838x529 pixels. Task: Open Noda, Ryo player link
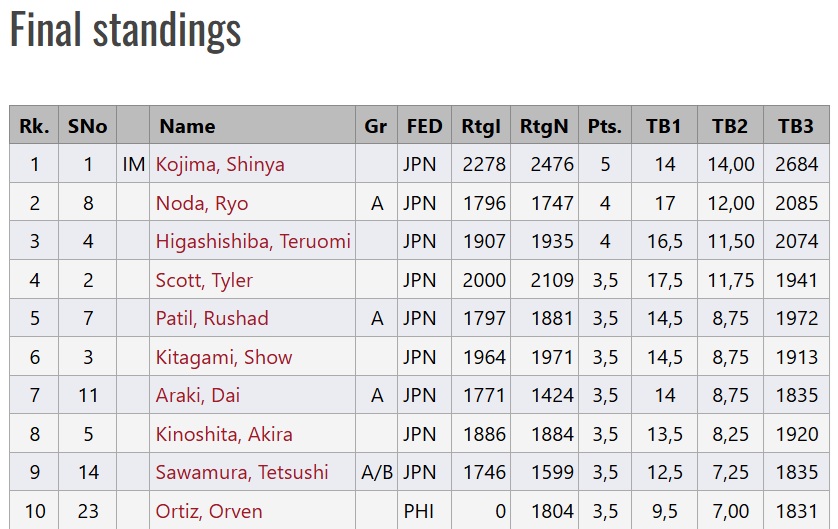[x=201, y=204]
